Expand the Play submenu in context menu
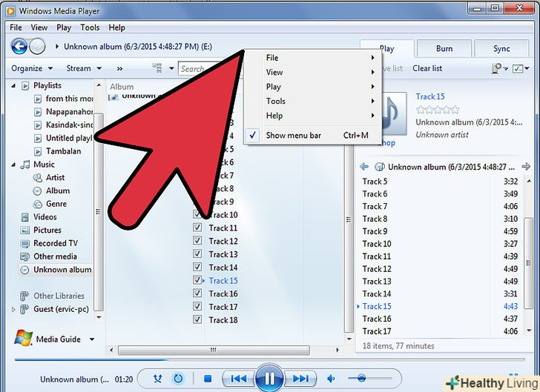 click(x=312, y=87)
